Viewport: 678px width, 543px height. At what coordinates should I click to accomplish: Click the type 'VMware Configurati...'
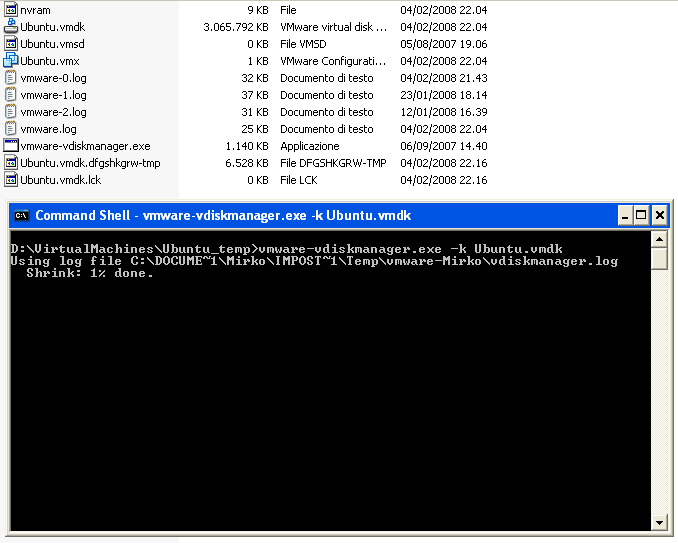tap(333, 61)
